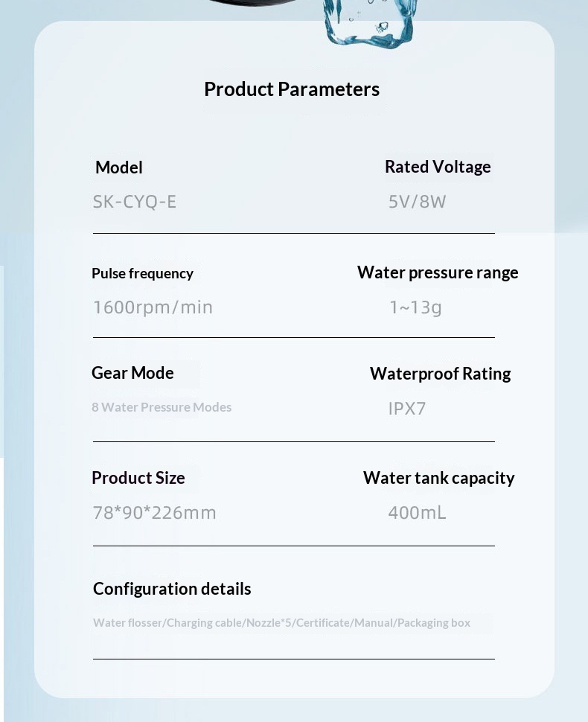Click the 8 Water Pressure Modes text

[x=162, y=407]
